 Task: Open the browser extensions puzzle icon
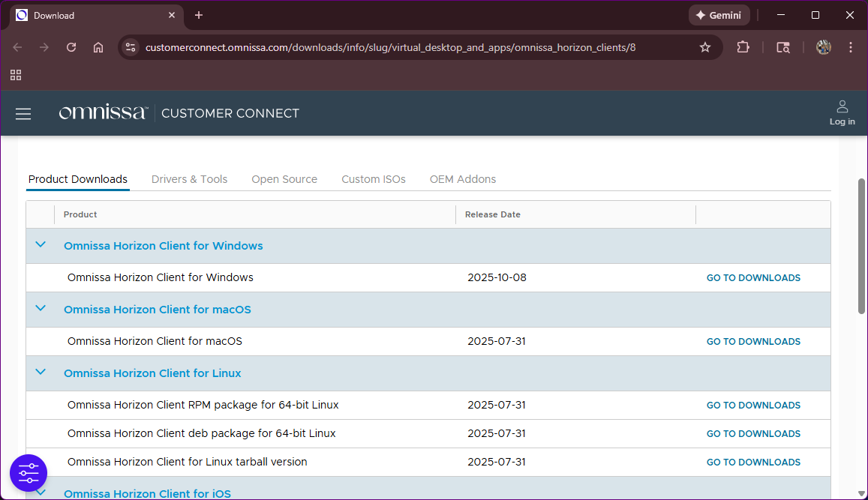pyautogui.click(x=743, y=47)
